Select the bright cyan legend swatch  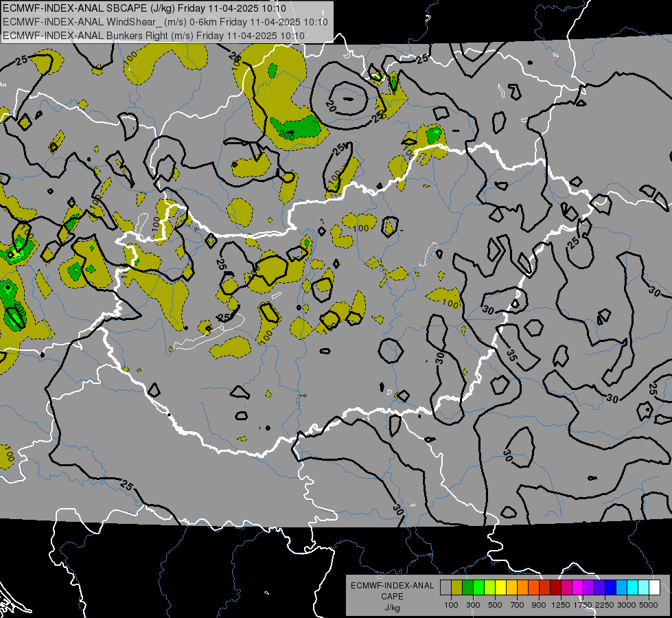pos(633,587)
